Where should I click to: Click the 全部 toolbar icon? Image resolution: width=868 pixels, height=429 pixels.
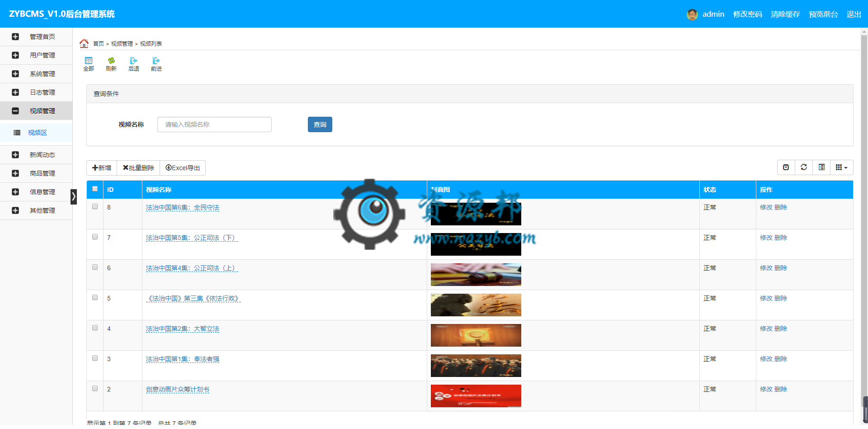89,64
